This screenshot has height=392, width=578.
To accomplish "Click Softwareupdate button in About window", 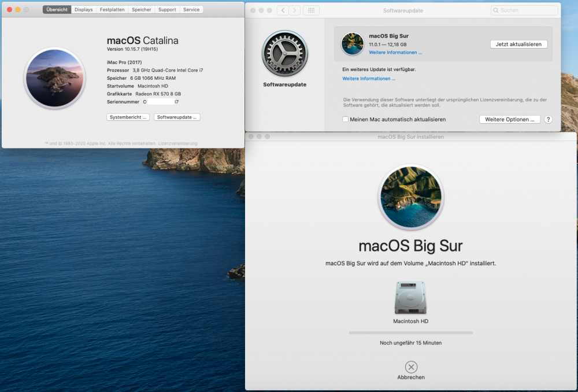I will point(177,117).
